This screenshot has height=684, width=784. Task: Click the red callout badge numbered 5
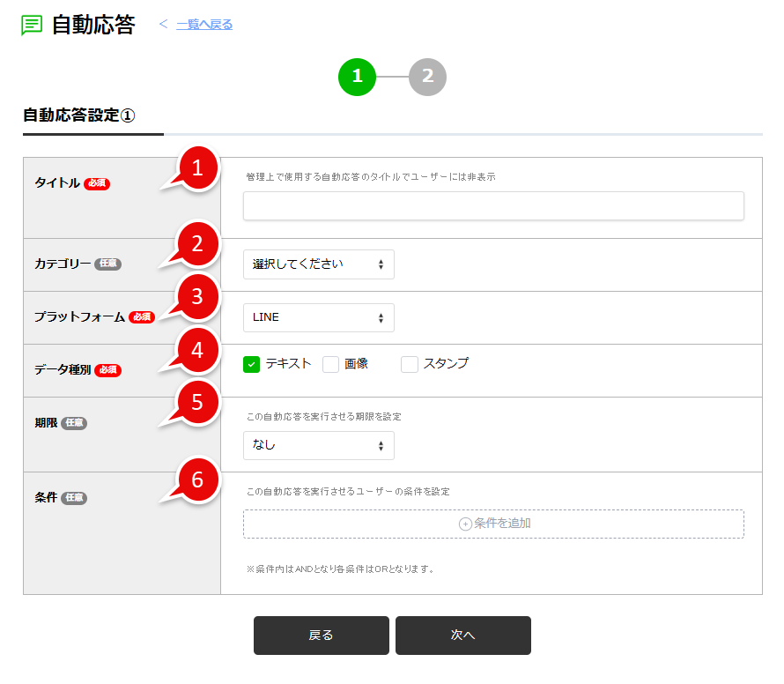point(197,402)
